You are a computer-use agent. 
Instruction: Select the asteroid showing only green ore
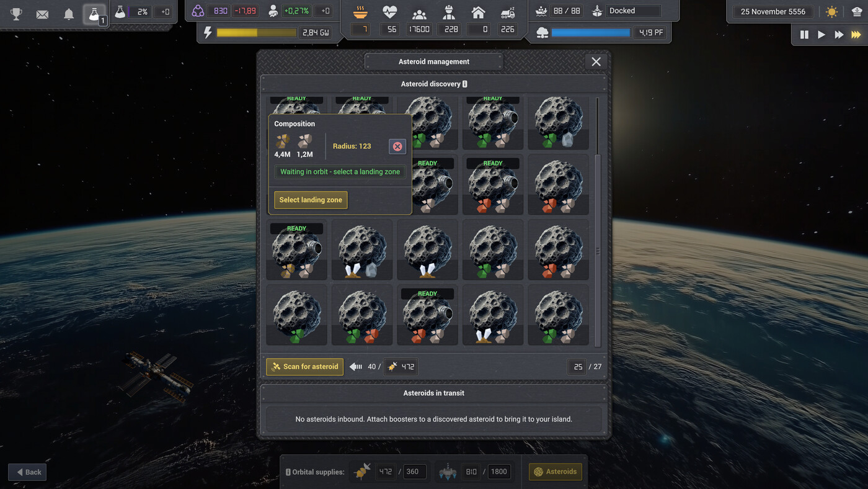click(296, 315)
